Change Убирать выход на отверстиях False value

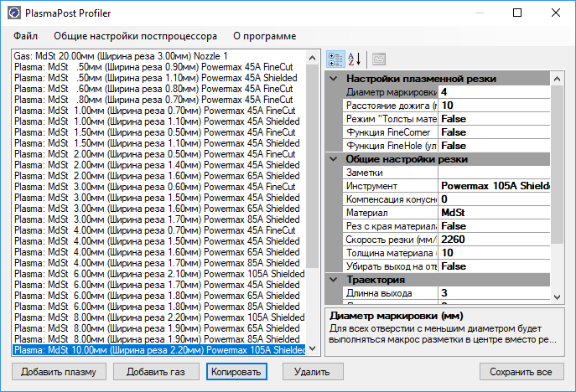point(494,266)
